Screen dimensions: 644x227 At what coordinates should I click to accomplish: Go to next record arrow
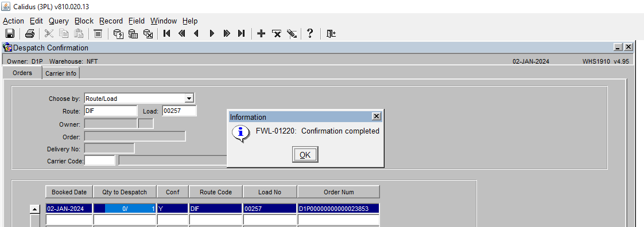coord(212,34)
